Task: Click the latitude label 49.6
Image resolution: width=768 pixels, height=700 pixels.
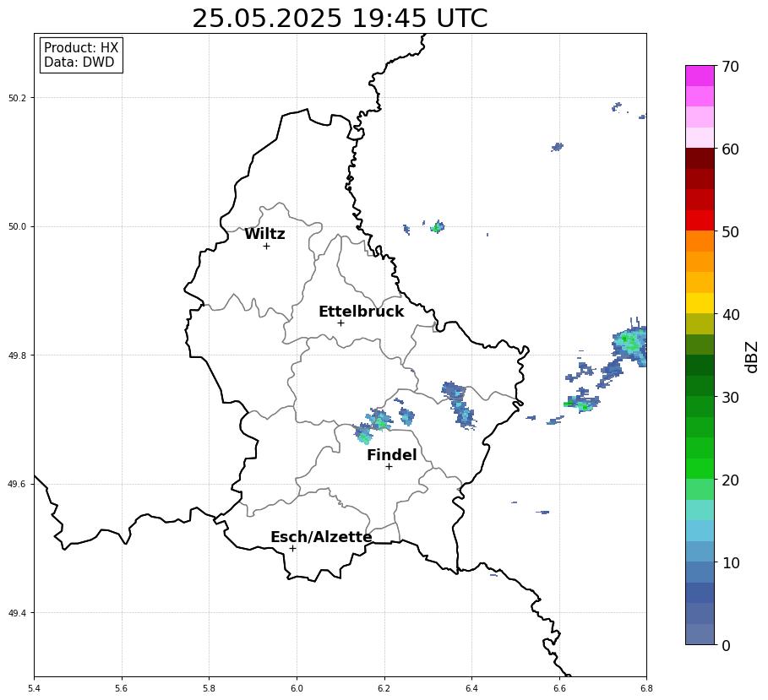Action: [16, 484]
